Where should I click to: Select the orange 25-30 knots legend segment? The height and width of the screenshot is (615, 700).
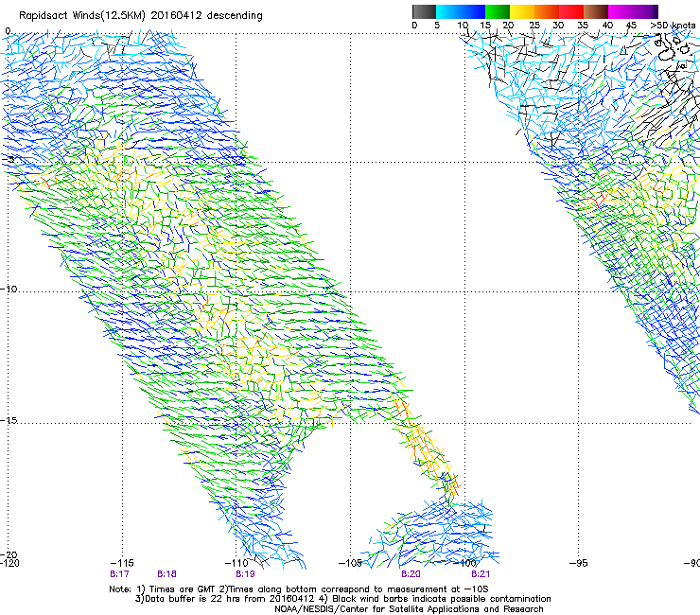(x=547, y=11)
